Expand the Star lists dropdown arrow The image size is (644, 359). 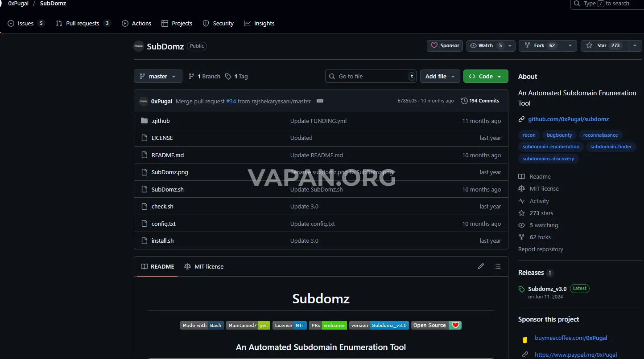(635, 45)
